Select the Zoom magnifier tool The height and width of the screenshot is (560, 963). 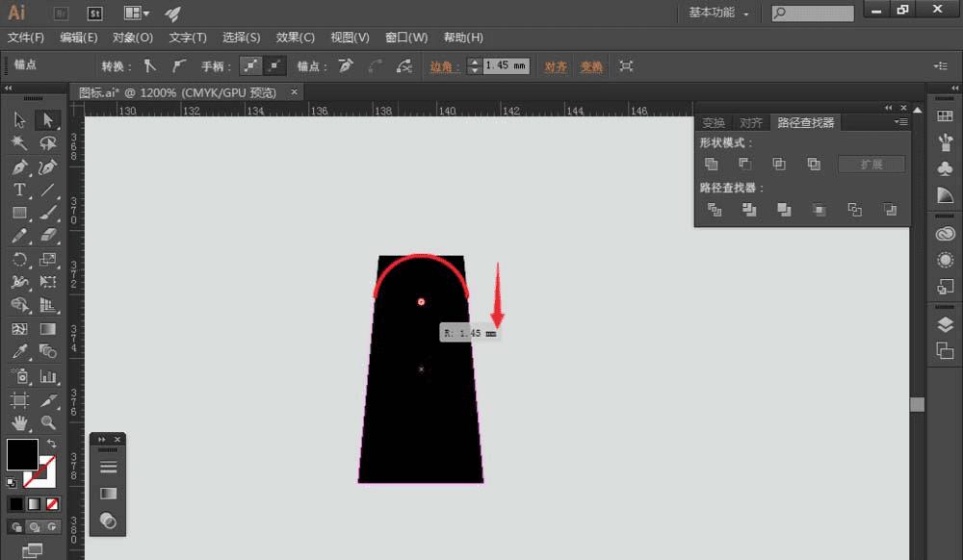47,422
